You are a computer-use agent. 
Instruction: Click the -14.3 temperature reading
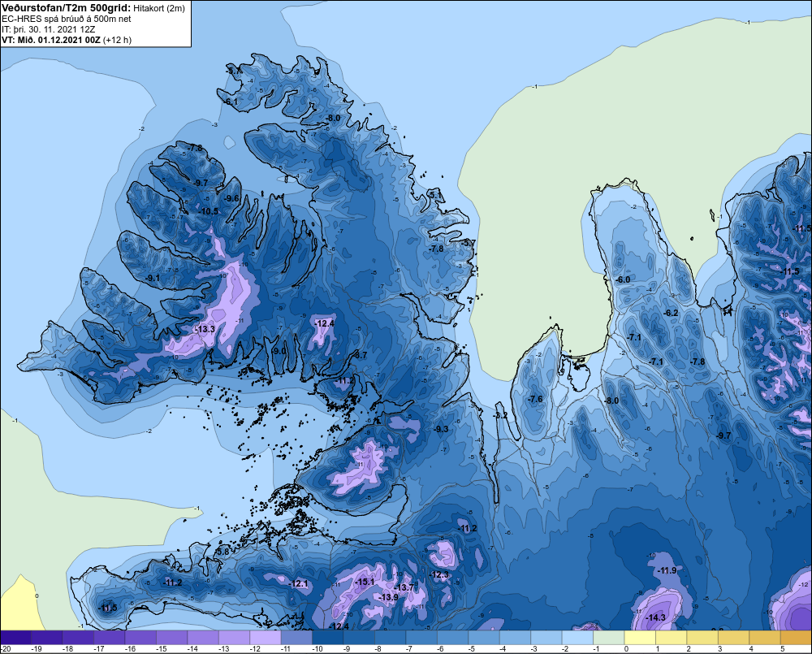coord(656,617)
